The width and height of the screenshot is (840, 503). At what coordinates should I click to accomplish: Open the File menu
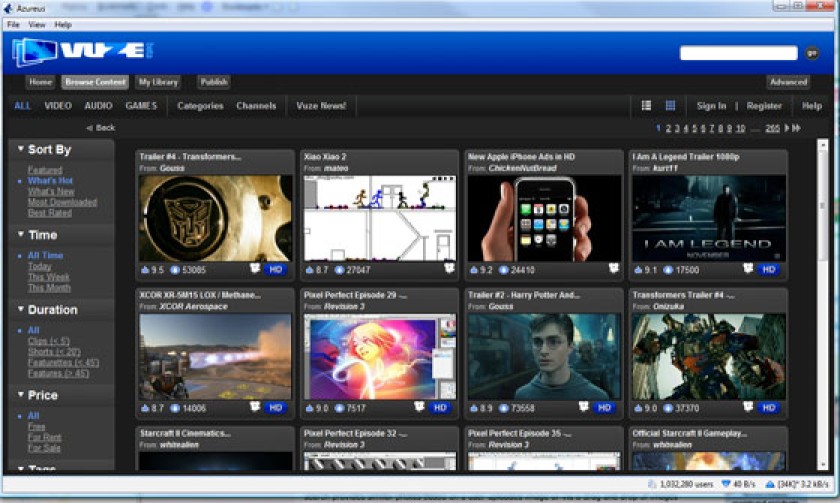(x=13, y=25)
